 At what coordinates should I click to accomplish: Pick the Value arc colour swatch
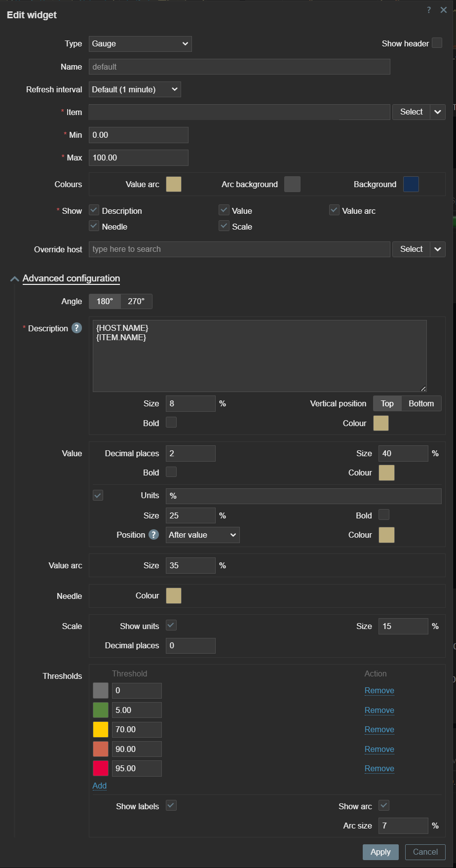coord(174,184)
